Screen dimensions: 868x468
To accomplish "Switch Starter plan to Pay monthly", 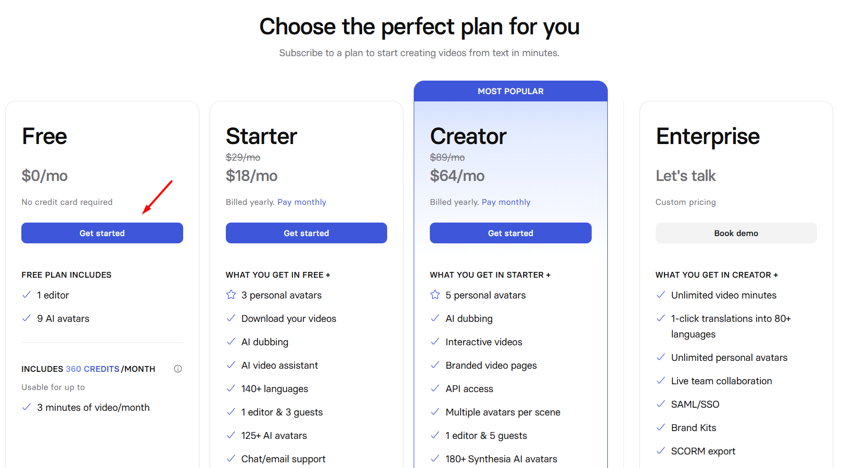I will pos(302,202).
